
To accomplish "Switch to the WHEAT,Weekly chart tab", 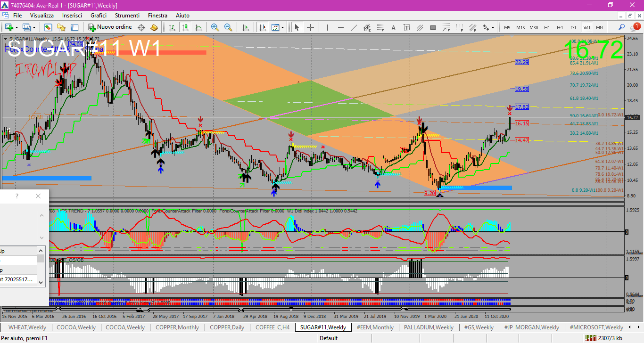I will click(27, 327).
